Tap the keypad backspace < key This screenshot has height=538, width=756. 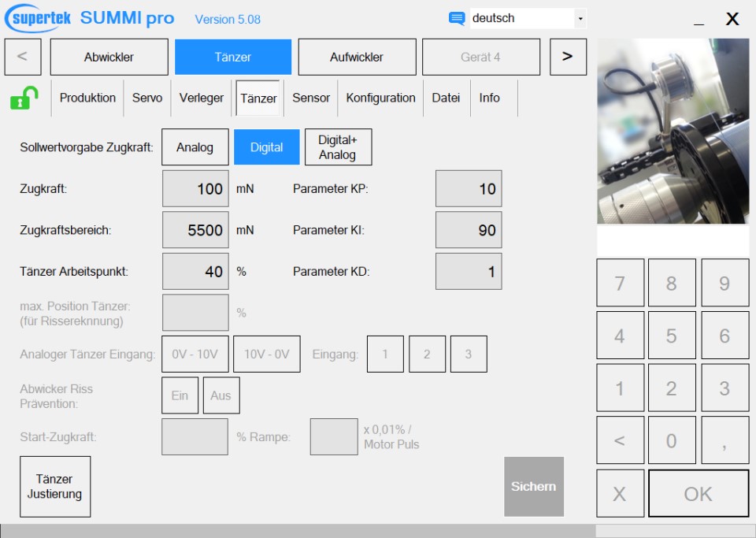(620, 440)
